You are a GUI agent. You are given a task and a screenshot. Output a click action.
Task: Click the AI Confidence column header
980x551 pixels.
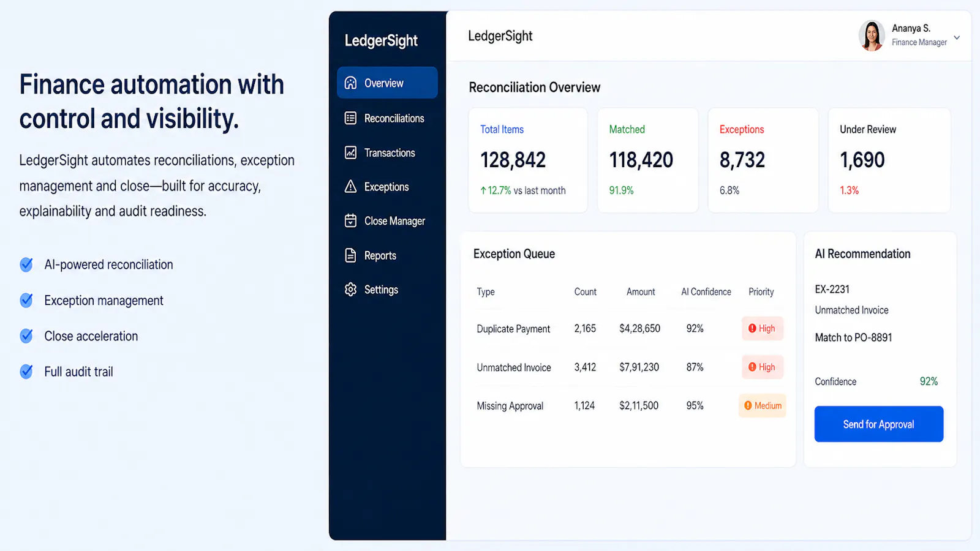point(706,292)
